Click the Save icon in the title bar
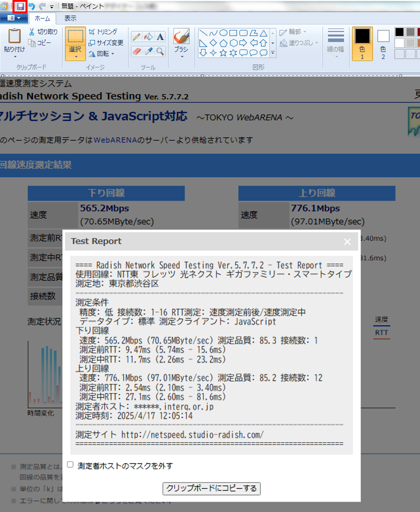 click(x=20, y=6)
